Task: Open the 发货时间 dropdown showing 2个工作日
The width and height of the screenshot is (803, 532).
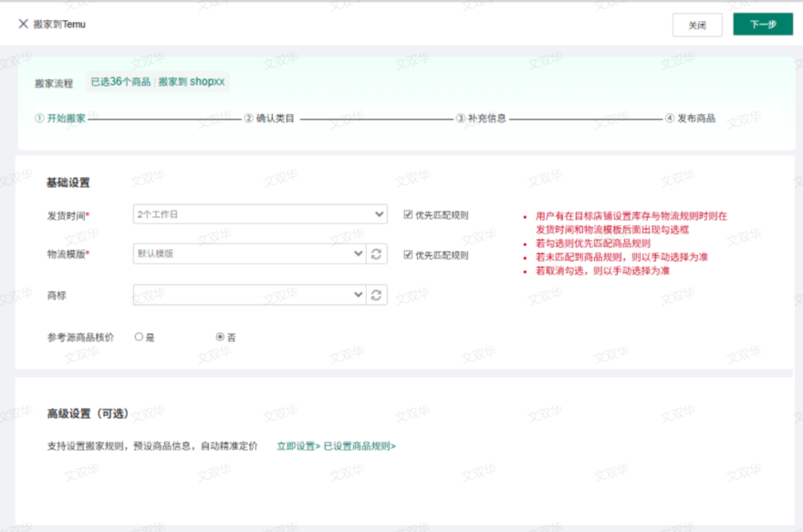Action: pyautogui.click(x=260, y=214)
